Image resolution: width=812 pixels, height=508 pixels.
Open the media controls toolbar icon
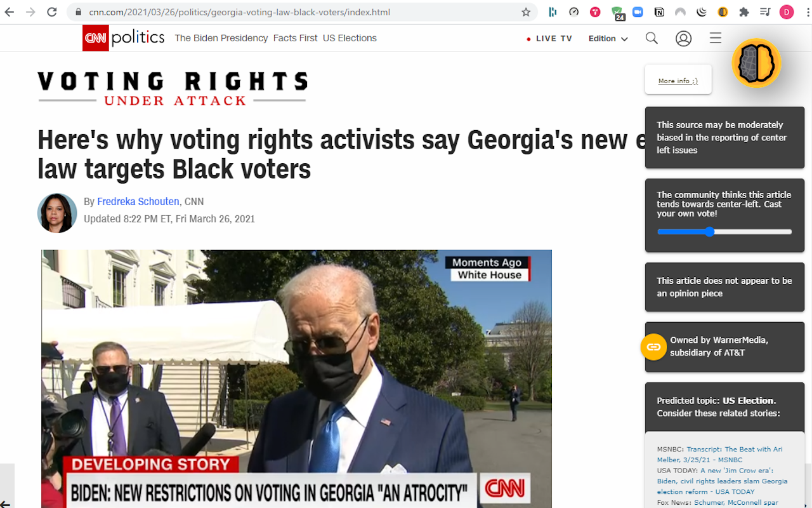pyautogui.click(x=765, y=12)
